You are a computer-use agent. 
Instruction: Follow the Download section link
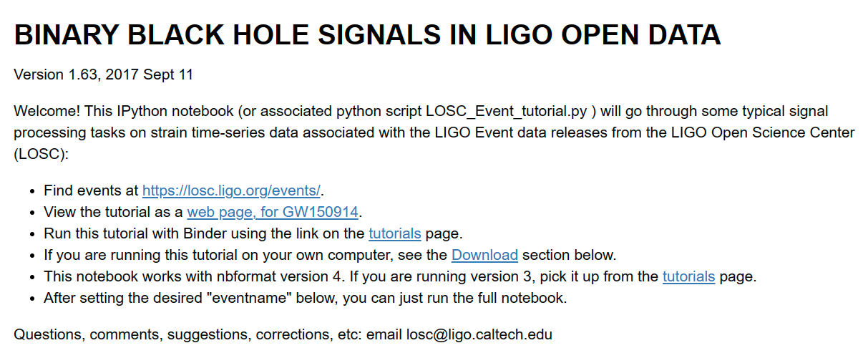click(484, 255)
